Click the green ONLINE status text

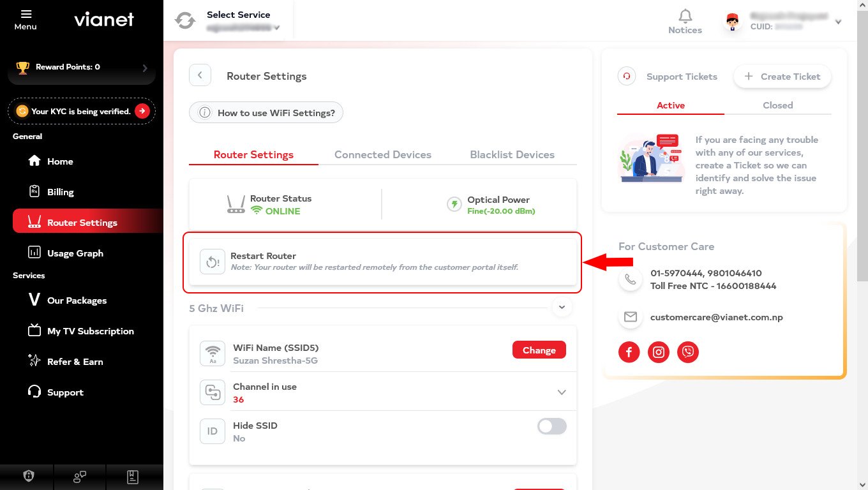283,211
